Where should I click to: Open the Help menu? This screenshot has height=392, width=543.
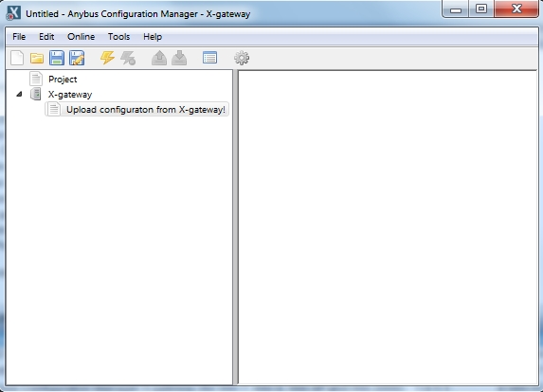[153, 37]
